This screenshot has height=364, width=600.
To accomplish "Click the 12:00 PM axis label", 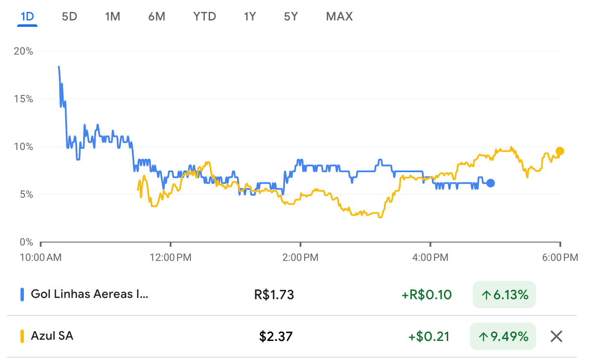I will (171, 257).
